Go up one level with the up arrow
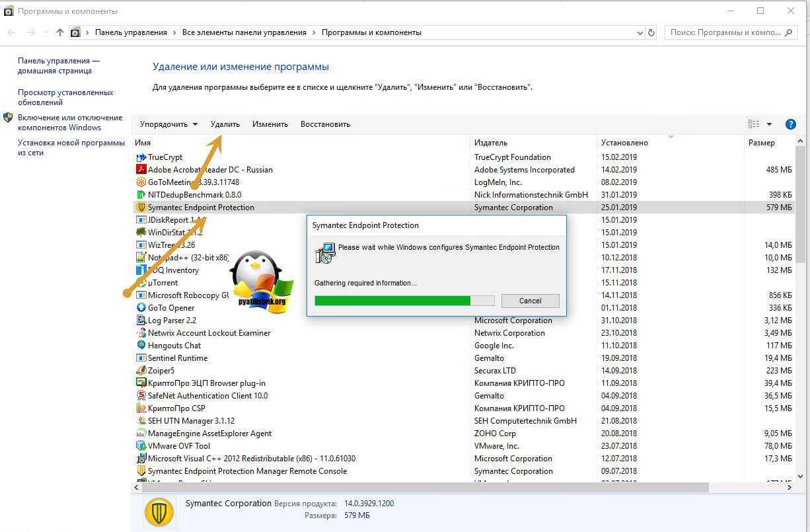The width and height of the screenshot is (810, 532). pos(60,32)
